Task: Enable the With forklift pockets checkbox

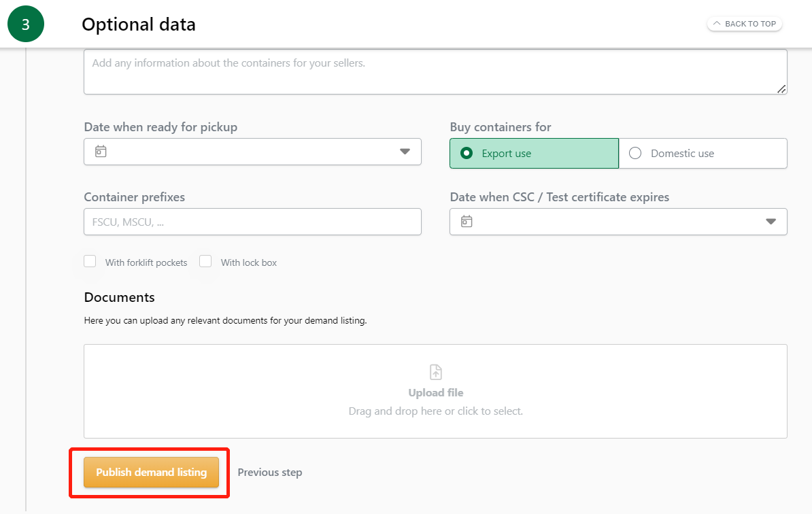Action: [90, 262]
